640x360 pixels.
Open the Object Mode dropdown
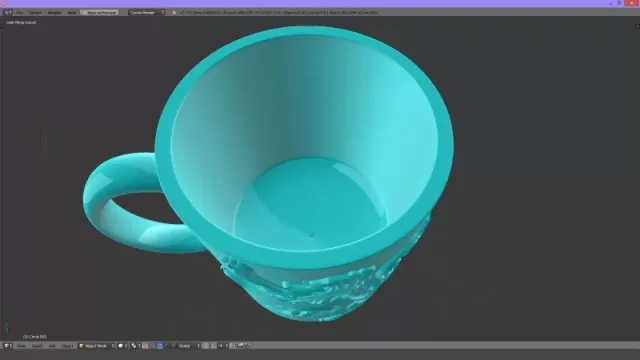coord(97,346)
